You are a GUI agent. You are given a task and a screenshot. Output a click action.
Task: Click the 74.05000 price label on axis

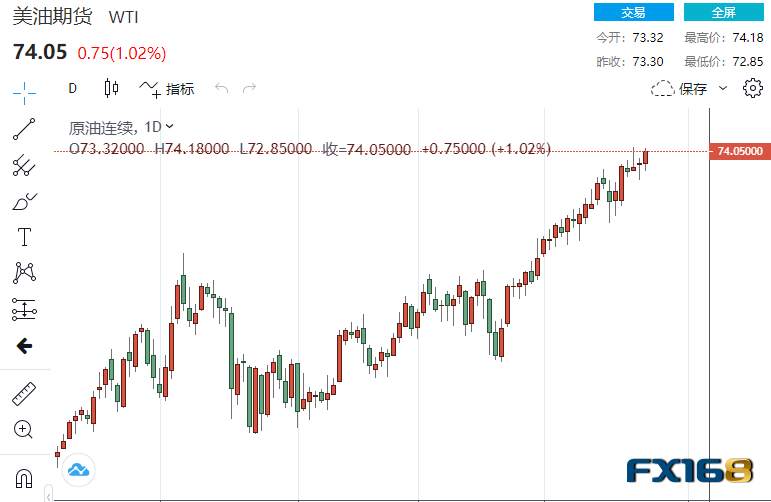pyautogui.click(x=739, y=151)
